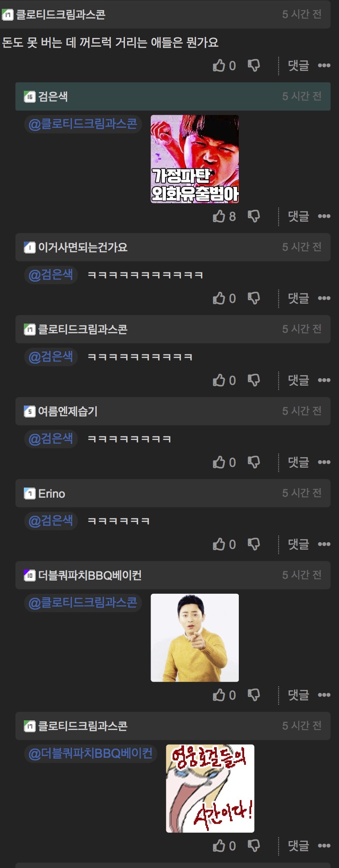Viewport: 339px width, 868px height.
Task: Reply to Erino's comment via 댓글
Action: coord(298,544)
